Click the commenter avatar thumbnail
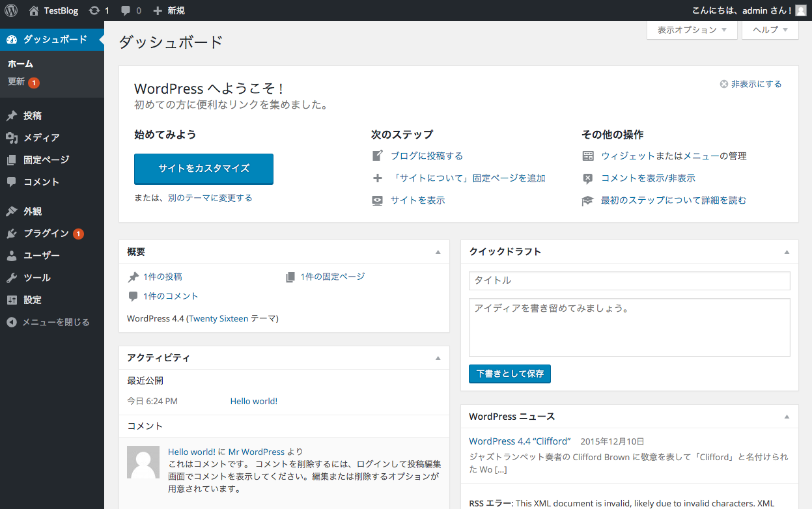The image size is (812, 509). pyautogui.click(x=143, y=462)
